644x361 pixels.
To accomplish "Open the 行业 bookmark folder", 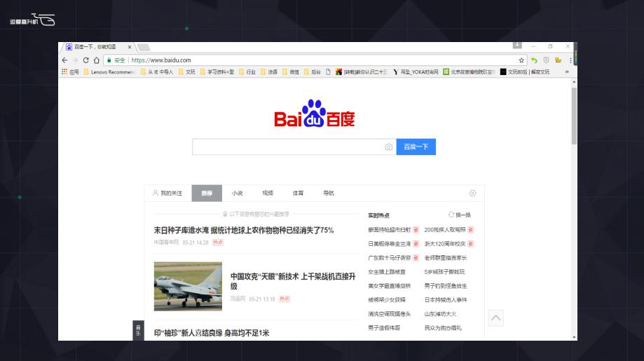I will 247,72.
